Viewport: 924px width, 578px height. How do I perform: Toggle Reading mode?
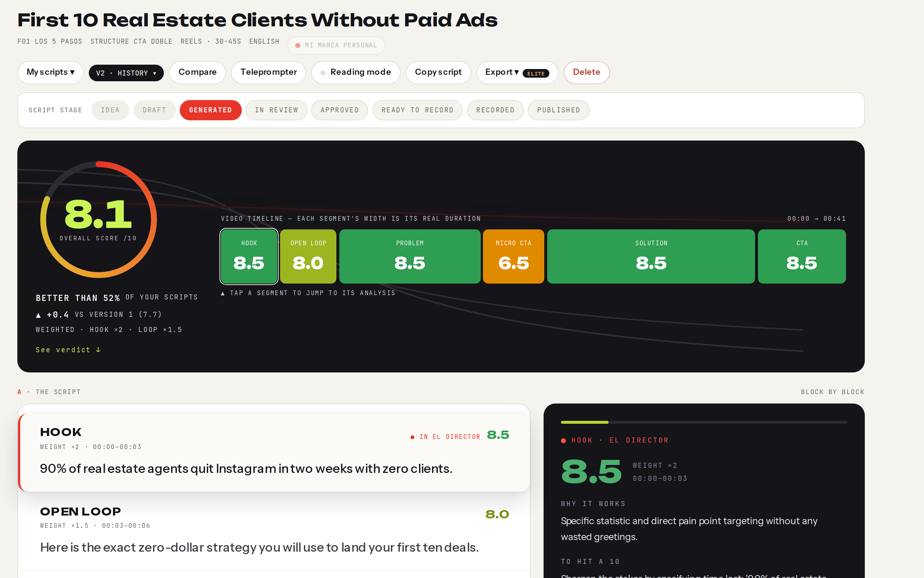point(356,72)
